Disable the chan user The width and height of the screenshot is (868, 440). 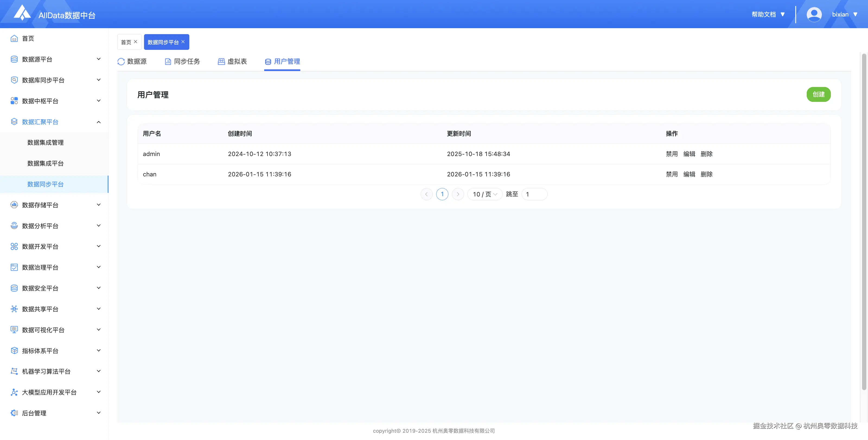pos(672,174)
